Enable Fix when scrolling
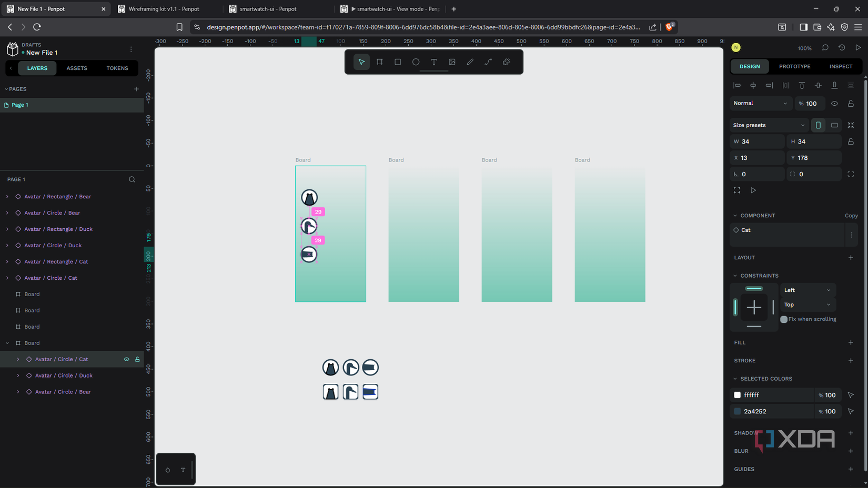The width and height of the screenshot is (868, 488). tap(784, 319)
